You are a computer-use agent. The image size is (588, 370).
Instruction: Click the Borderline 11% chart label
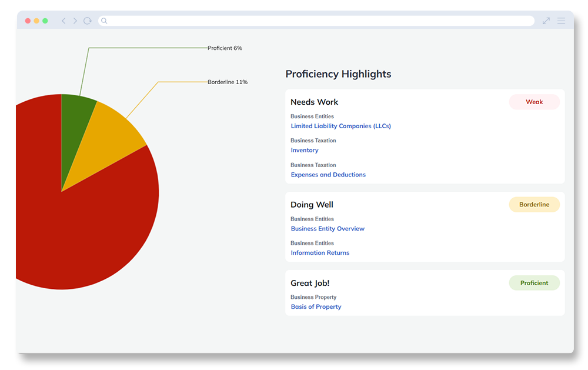coord(228,82)
